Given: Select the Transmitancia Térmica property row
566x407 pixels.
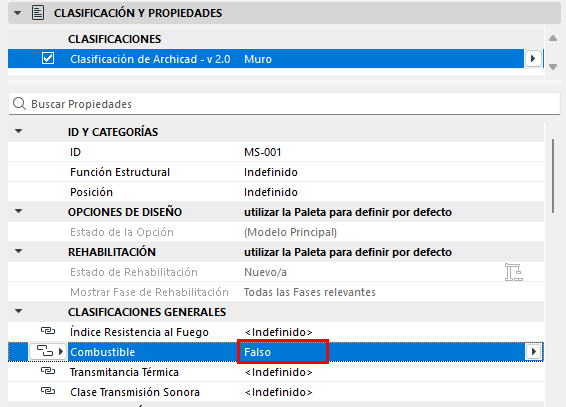Looking at the screenshot, I should [x=276, y=372].
